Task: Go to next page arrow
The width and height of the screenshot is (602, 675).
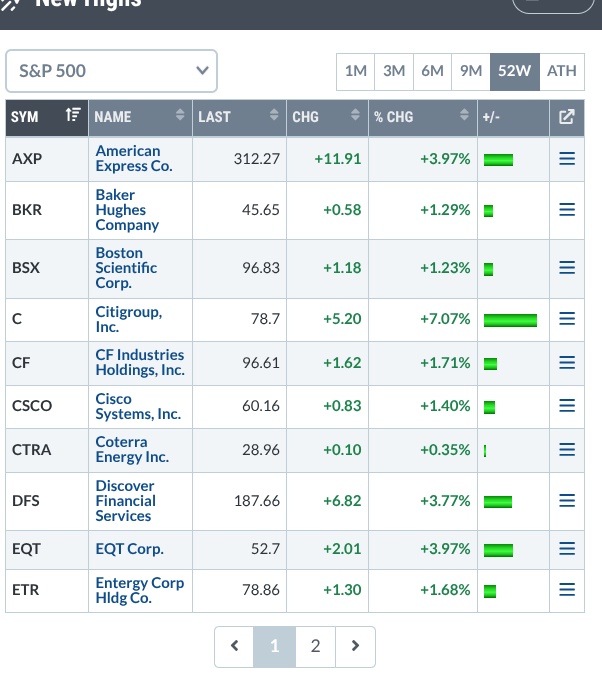Action: tap(355, 646)
